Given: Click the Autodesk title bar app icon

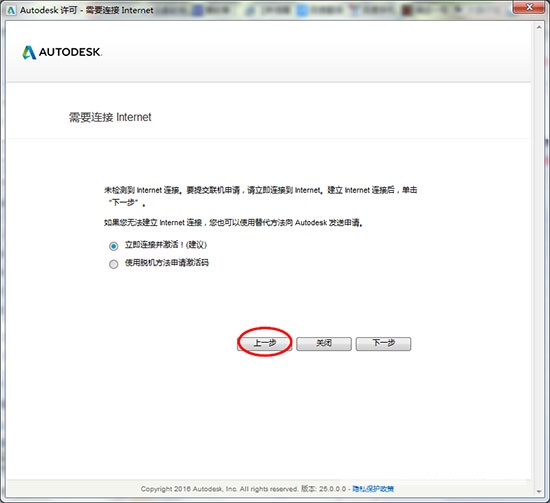Looking at the screenshot, I should click(11, 10).
